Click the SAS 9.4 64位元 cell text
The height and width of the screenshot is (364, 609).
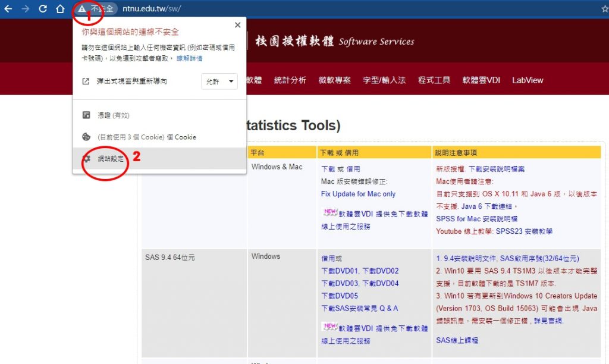click(169, 257)
